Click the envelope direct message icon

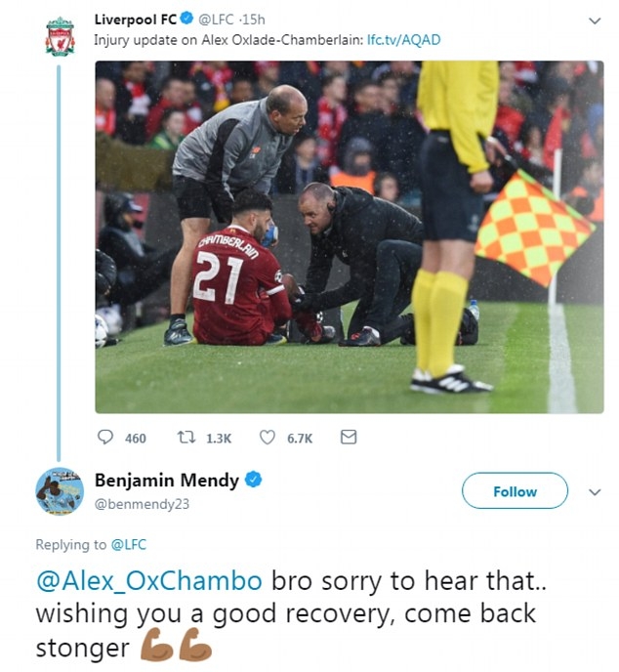tap(348, 439)
